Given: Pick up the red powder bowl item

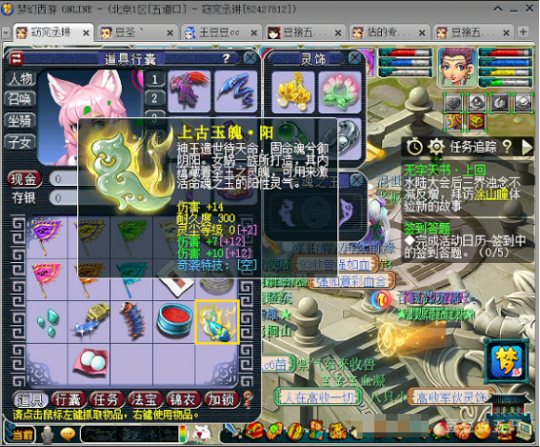Looking at the screenshot, I should pyautogui.click(x=174, y=322).
